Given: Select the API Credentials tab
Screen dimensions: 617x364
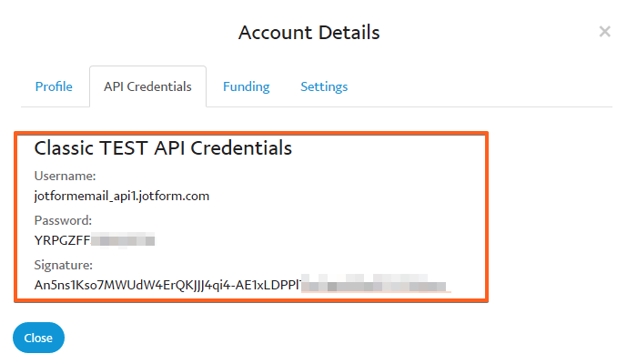Looking at the screenshot, I should [x=147, y=87].
